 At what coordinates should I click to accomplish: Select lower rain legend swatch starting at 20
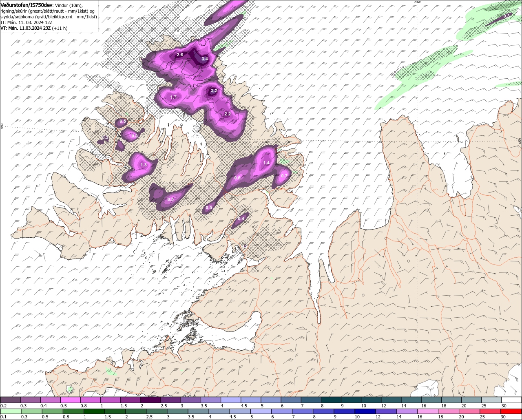click(470, 411)
